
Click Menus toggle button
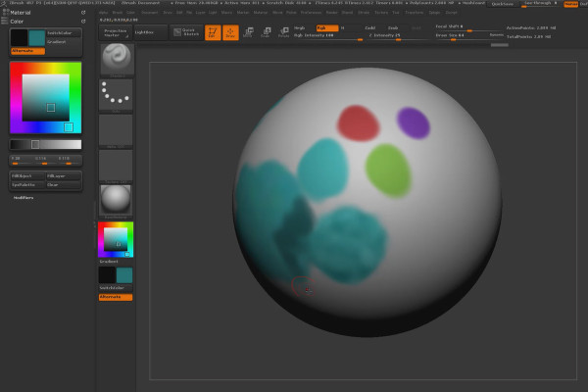[570, 4]
